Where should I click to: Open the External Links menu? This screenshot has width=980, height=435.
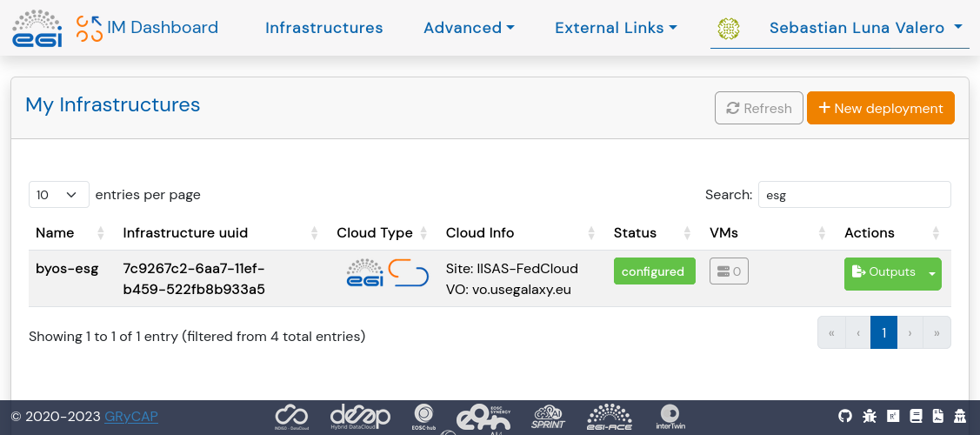tap(616, 28)
